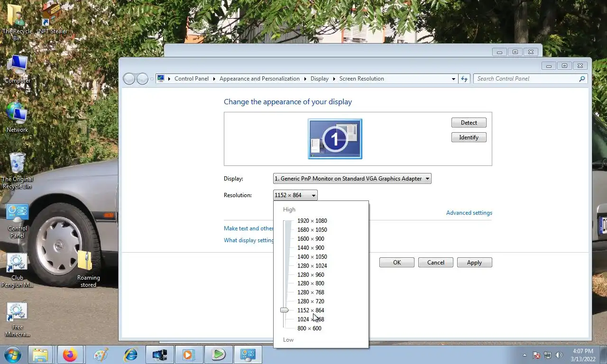This screenshot has height=364, width=607.
Task: Click the Apply button
Action: (x=475, y=263)
